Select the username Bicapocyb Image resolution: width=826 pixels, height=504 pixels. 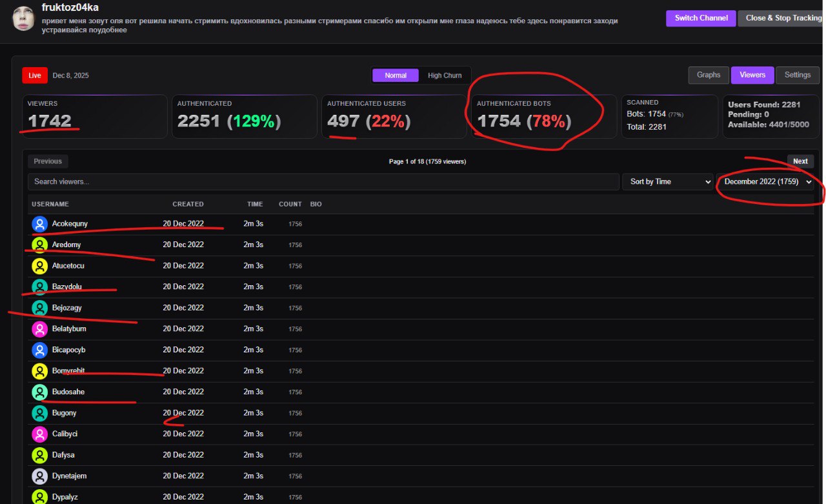[69, 350]
